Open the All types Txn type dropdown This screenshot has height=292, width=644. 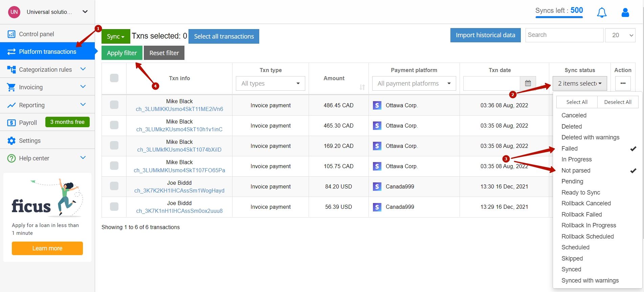[x=270, y=83]
